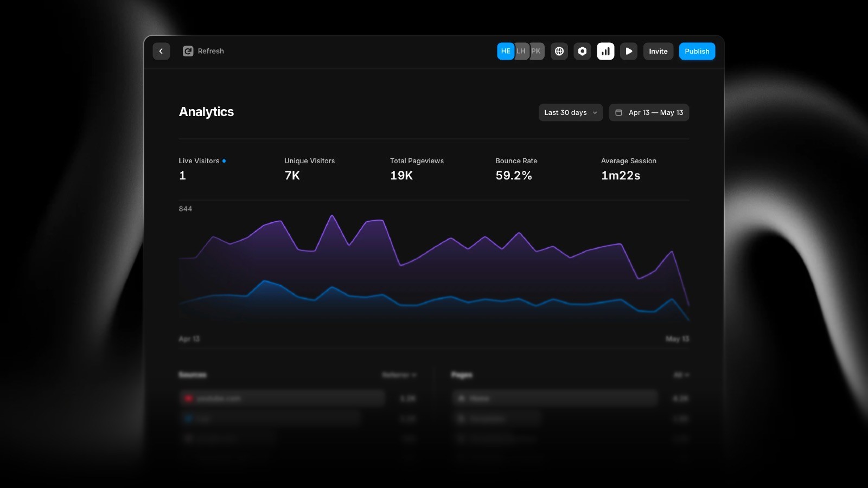Click the blue Publish button
The width and height of the screenshot is (868, 488).
[x=697, y=51]
